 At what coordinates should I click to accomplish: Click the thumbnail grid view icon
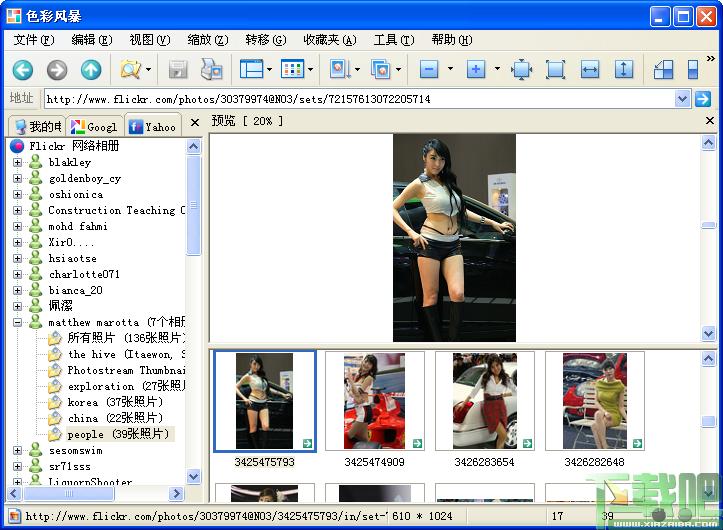click(292, 70)
